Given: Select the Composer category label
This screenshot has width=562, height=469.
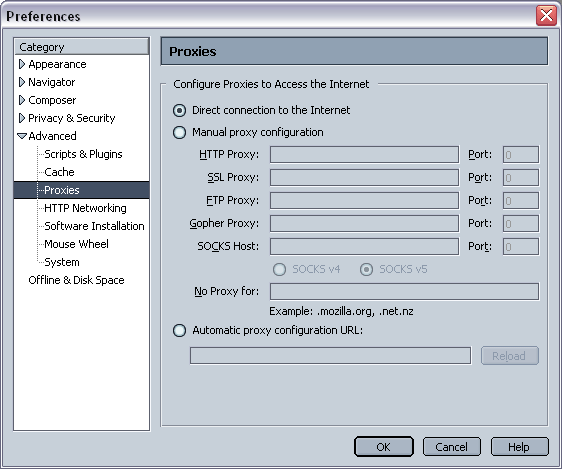Looking at the screenshot, I should coord(52,100).
